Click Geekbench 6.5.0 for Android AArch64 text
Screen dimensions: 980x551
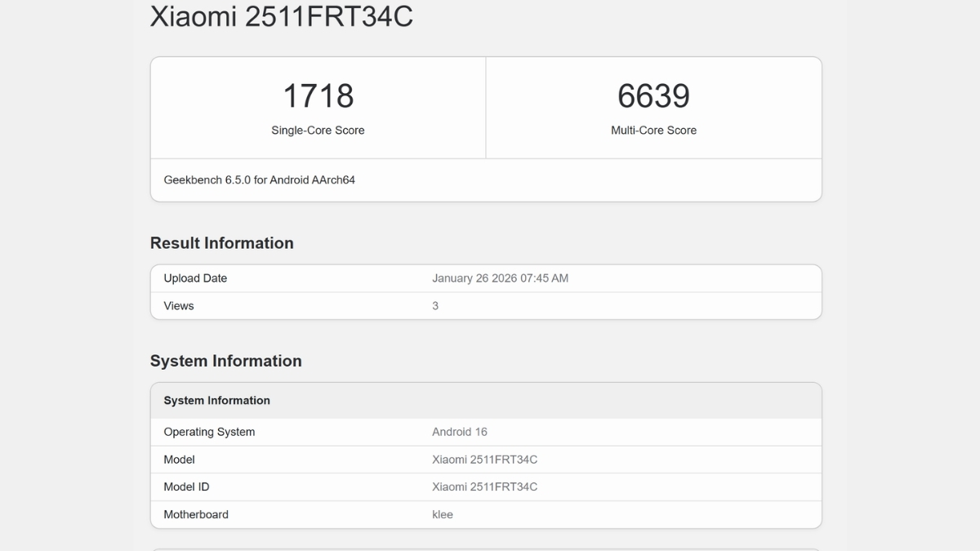click(x=260, y=180)
